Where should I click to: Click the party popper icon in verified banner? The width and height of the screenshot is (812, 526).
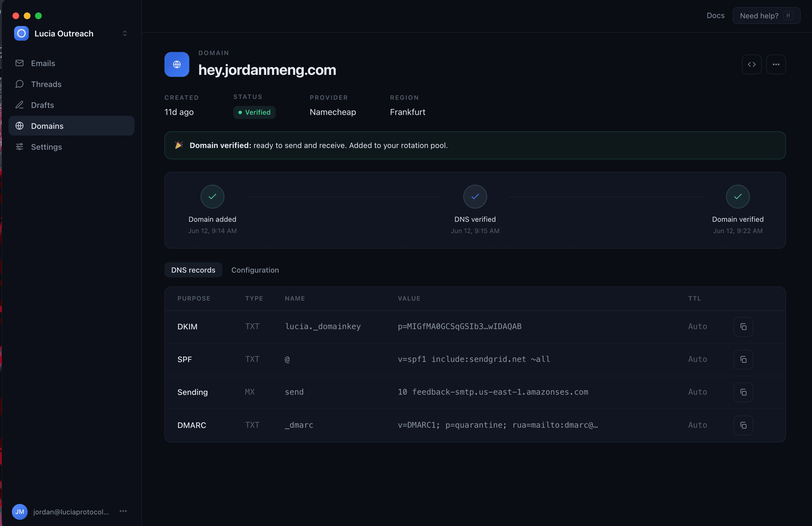(x=179, y=145)
